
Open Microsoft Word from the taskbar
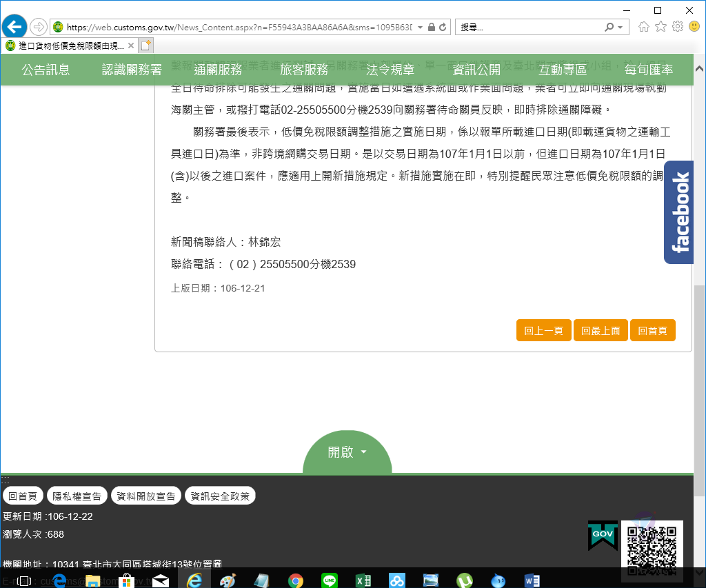[x=532, y=579]
